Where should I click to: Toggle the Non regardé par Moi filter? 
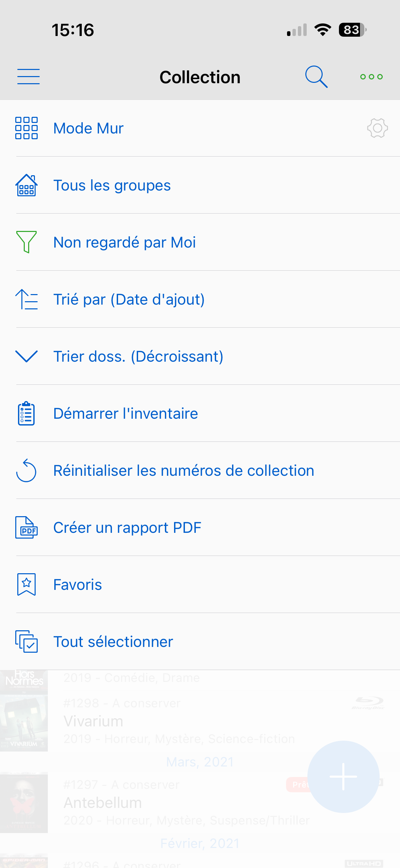pos(125,242)
